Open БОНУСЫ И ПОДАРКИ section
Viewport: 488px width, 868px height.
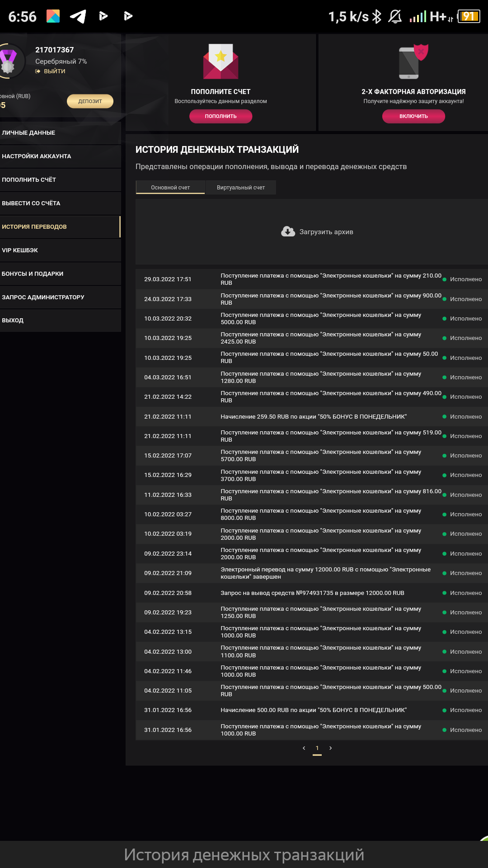coord(60,274)
